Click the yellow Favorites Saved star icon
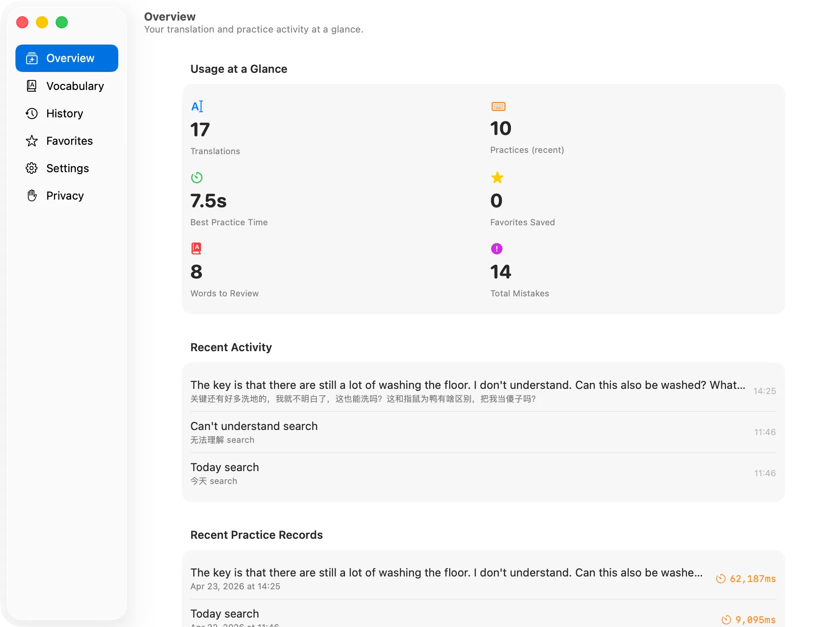The width and height of the screenshot is (840, 627). tap(497, 177)
